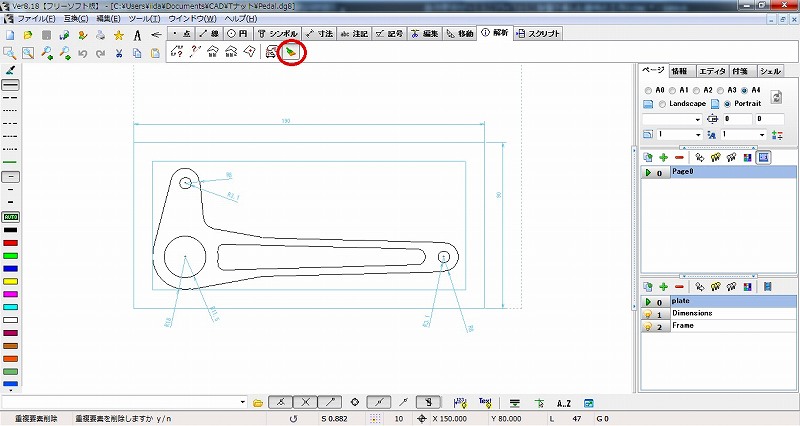800x426 pixels.
Task: Choose Landscape page orientation
Action: click(x=662, y=104)
